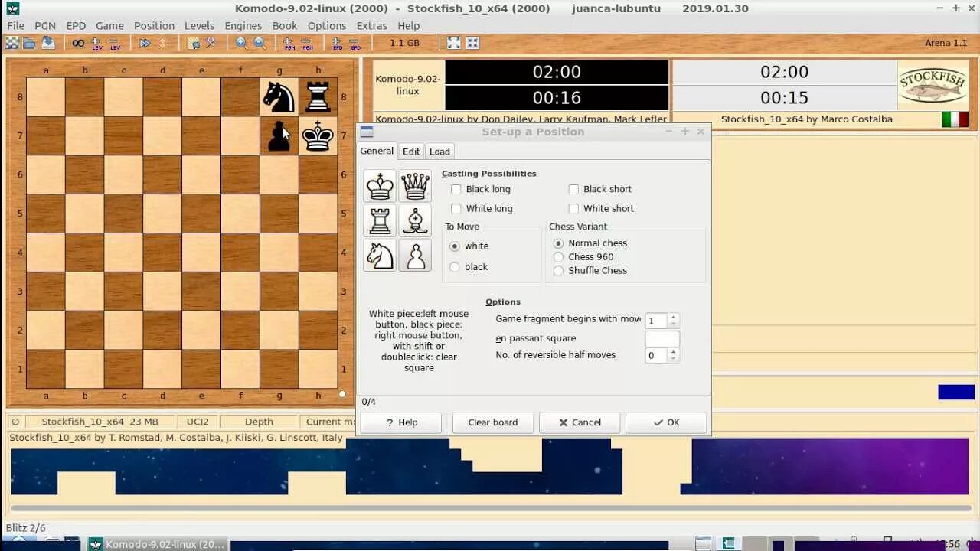
Task: Click the plus EPD toolbar icon
Action: point(337,43)
